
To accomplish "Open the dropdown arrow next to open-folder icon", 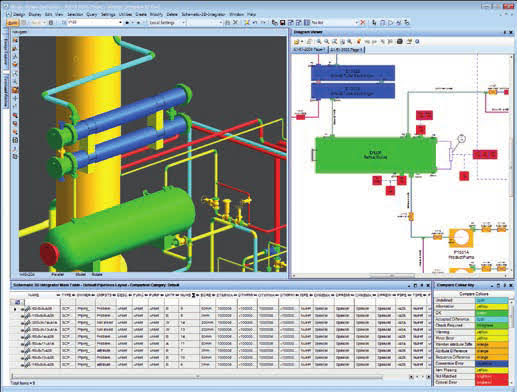I will point(302,41).
